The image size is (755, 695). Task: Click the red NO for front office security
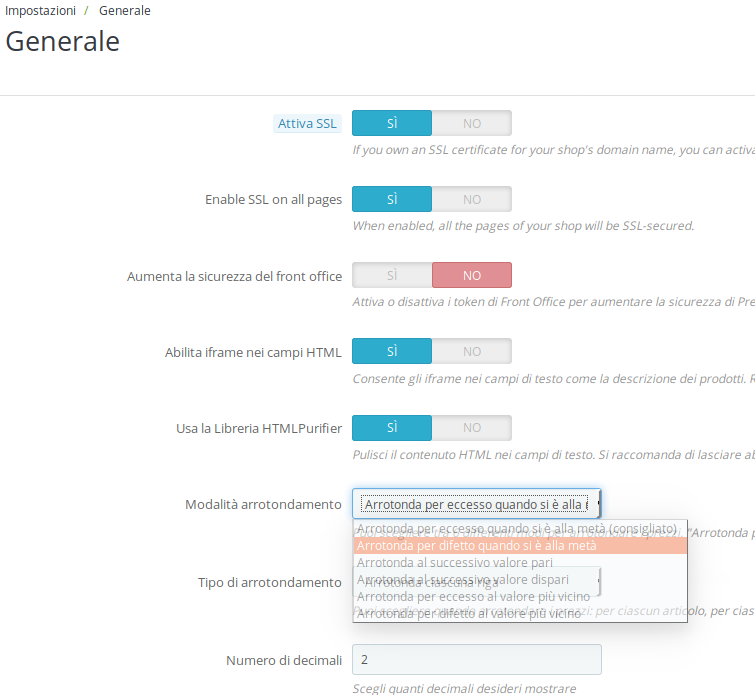(x=472, y=275)
